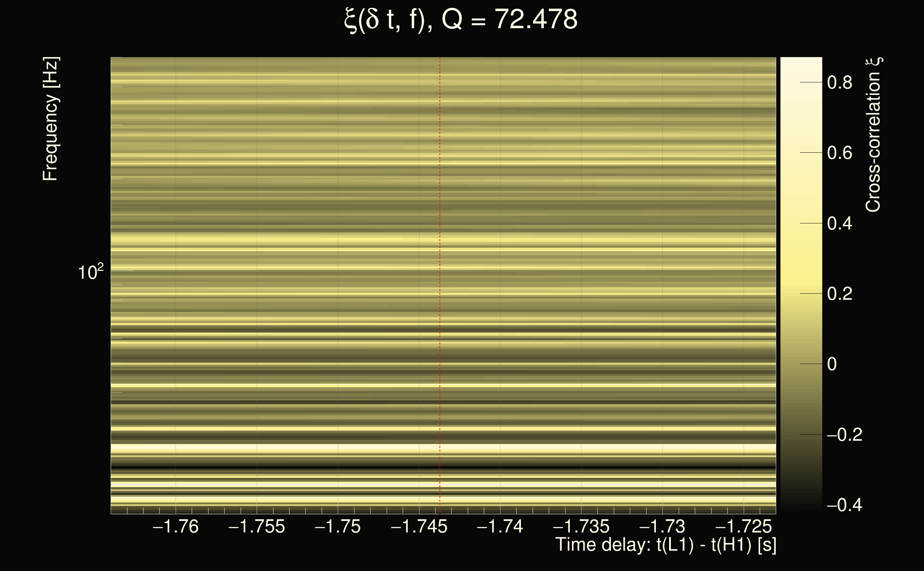Screen dimensions: 924x571
Task: Click the −1.725 time delay tick label
Action: tap(743, 527)
